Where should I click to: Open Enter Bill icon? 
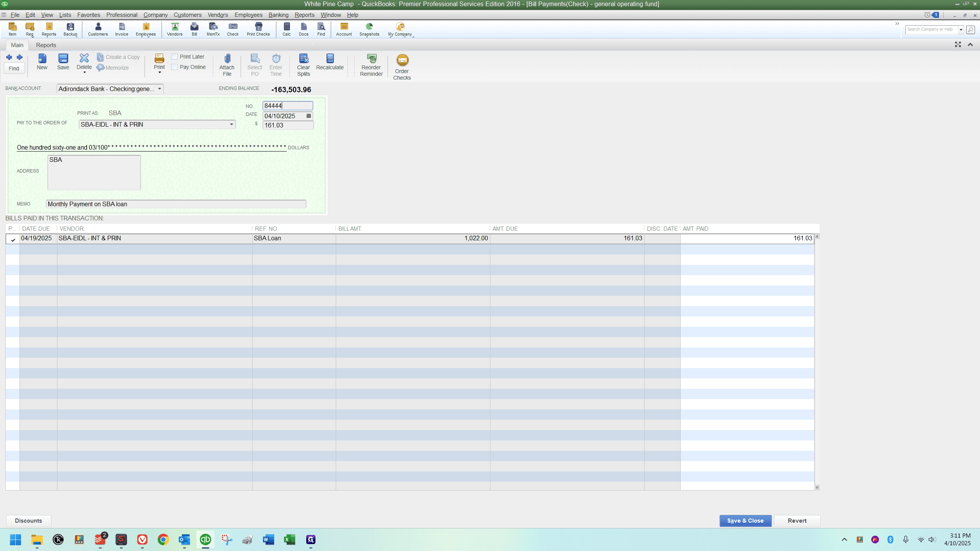click(x=194, y=29)
